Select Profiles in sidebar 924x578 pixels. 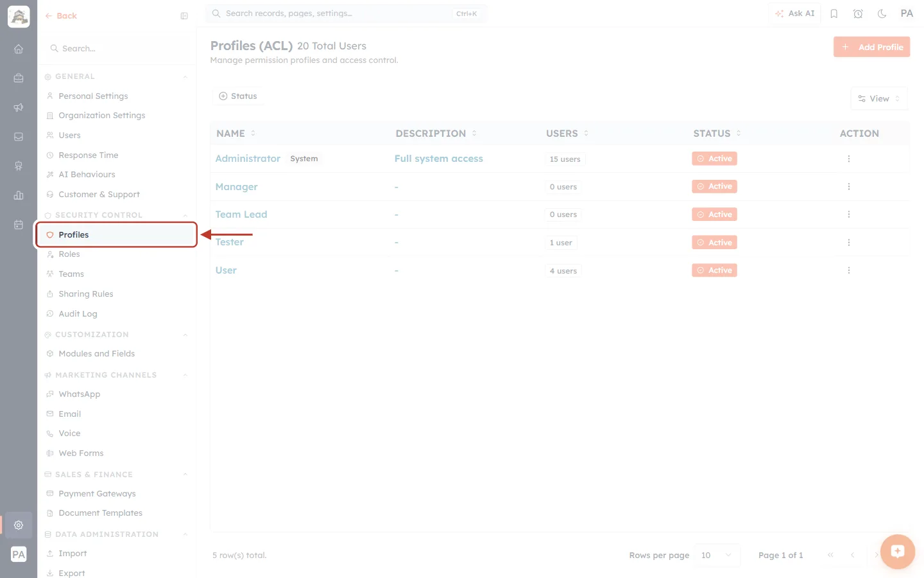click(117, 235)
